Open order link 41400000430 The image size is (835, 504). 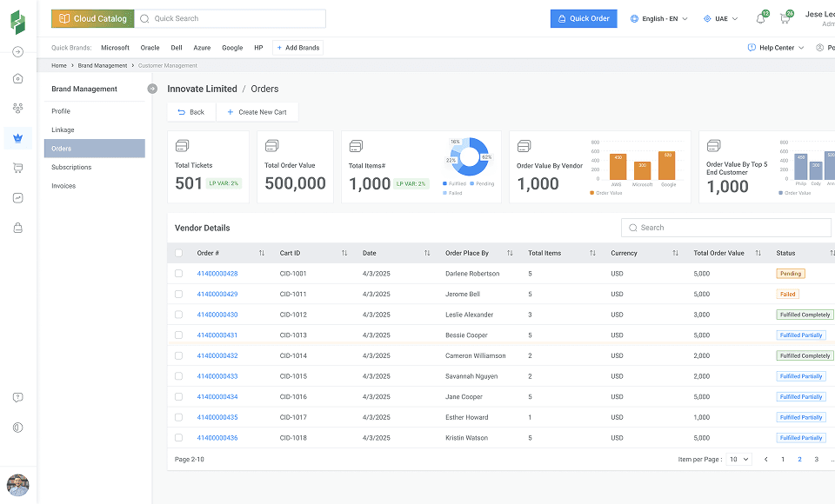pyautogui.click(x=217, y=315)
